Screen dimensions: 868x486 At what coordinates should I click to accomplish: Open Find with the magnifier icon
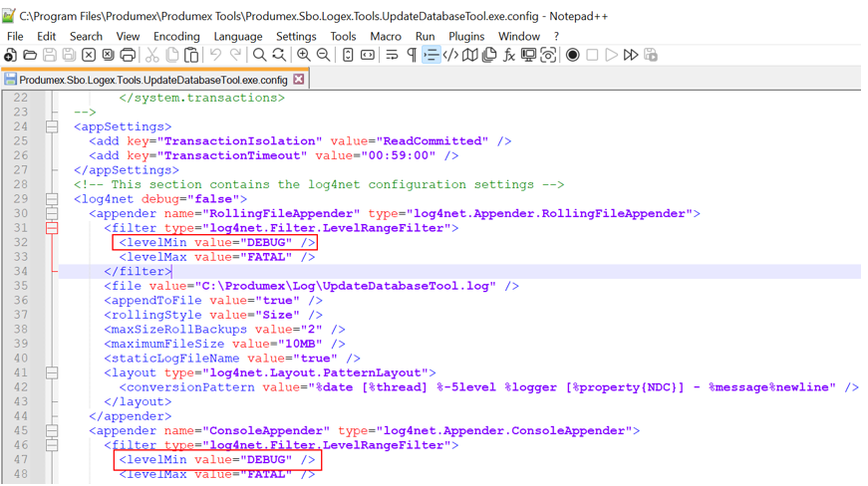tap(259, 56)
